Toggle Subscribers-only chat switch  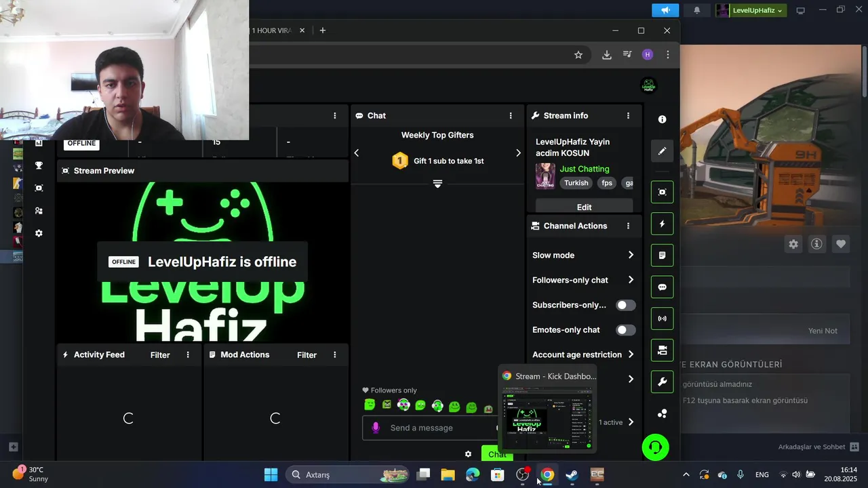pos(625,305)
